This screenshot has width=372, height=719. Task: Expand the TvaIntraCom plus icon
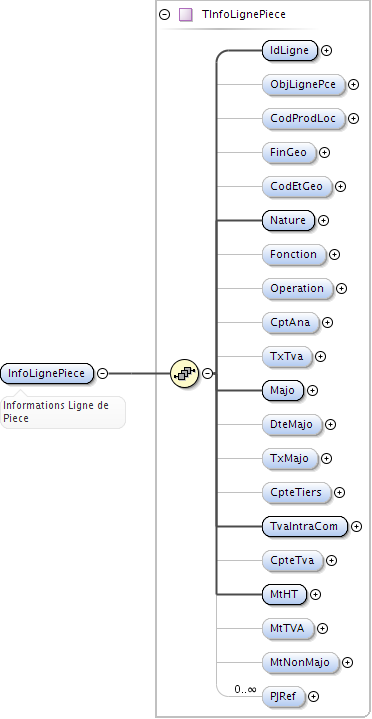point(356,526)
